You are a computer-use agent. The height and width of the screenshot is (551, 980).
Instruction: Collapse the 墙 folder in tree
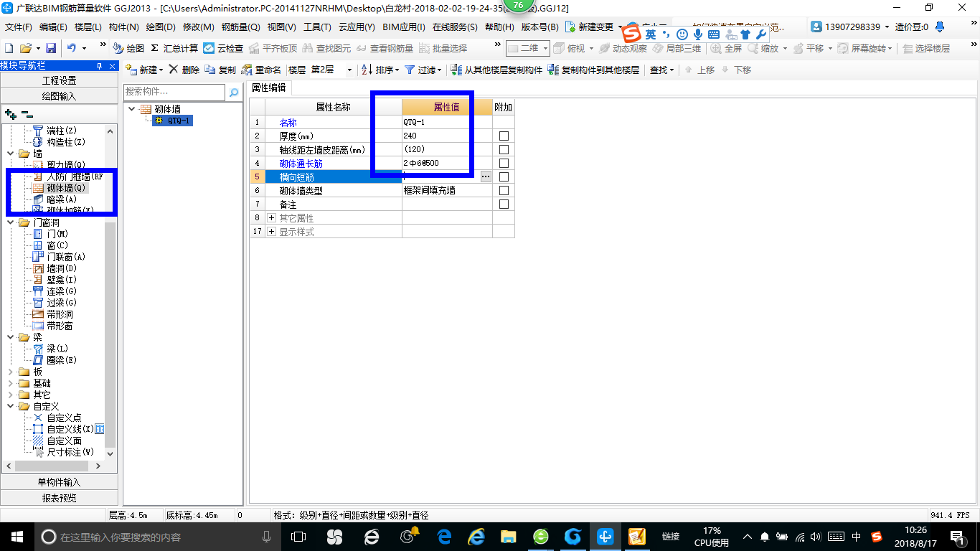point(10,154)
